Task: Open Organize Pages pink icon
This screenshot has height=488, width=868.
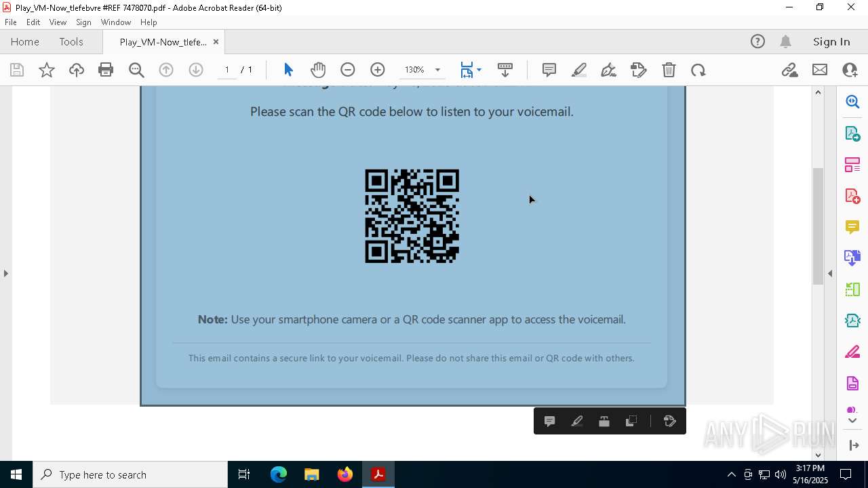Action: (852, 165)
